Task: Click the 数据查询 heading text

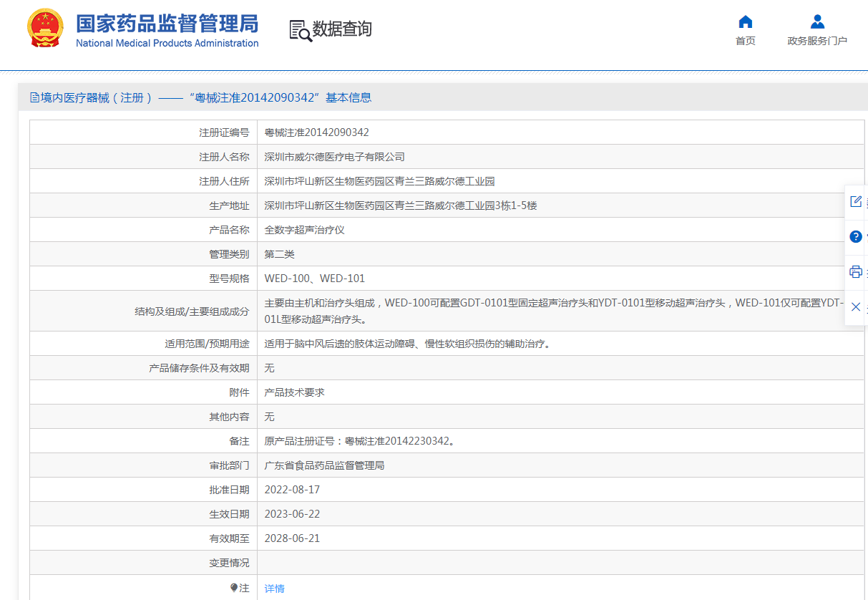Action: click(342, 29)
